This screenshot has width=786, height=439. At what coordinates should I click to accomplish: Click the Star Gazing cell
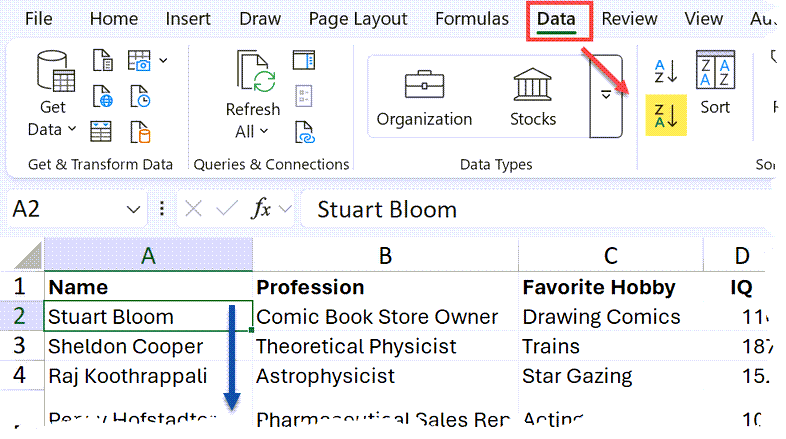point(611,375)
